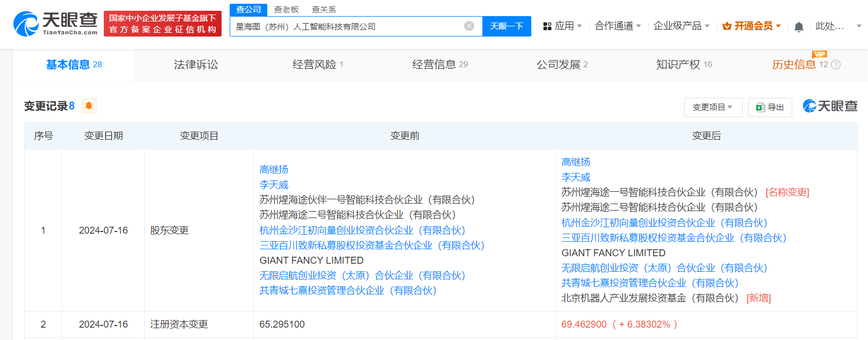Open the account dropdown 此处…
Viewport: 868px width, 340px height.
click(x=838, y=26)
